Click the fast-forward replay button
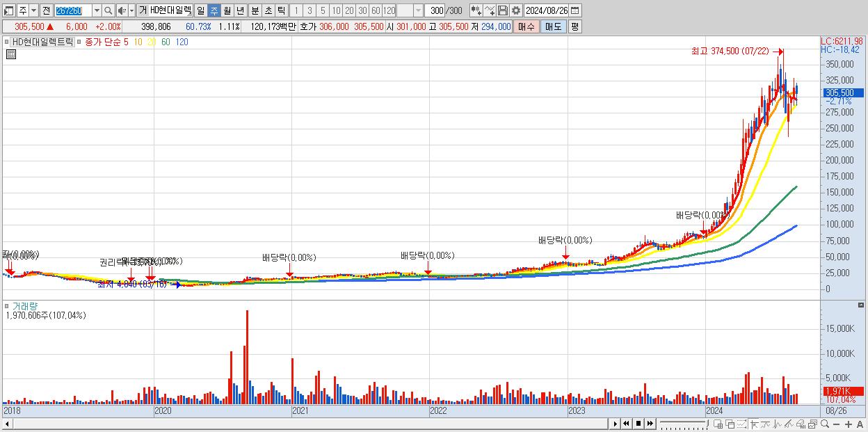Image resolution: width=868 pixels, height=432 pixels. coord(650,424)
